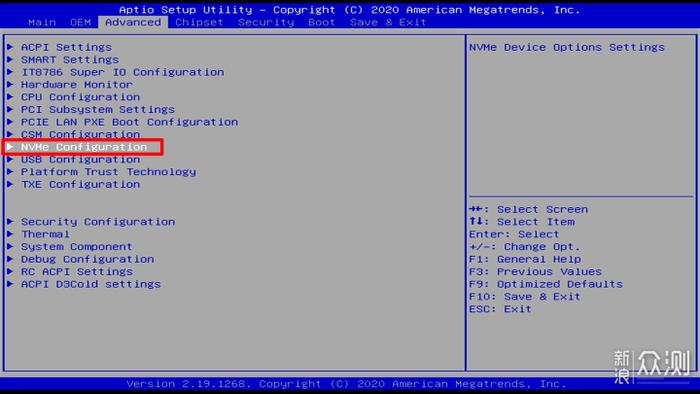Click the +/-: Change Opt. hint
700x394 pixels.
[x=525, y=247]
